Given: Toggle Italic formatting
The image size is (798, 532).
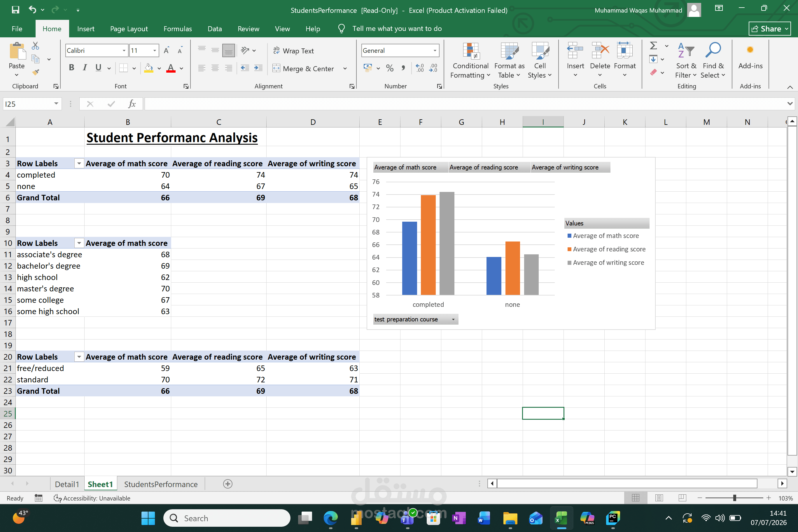Looking at the screenshot, I should [85, 68].
